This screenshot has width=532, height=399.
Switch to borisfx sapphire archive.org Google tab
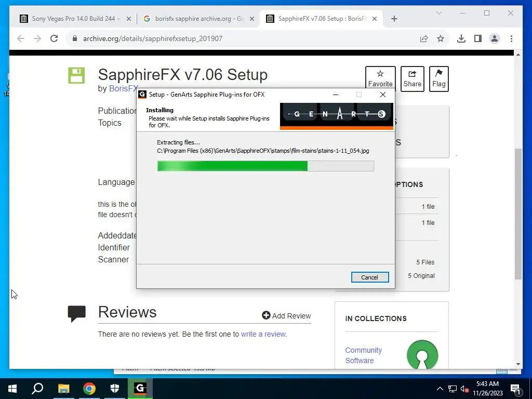tap(199, 19)
